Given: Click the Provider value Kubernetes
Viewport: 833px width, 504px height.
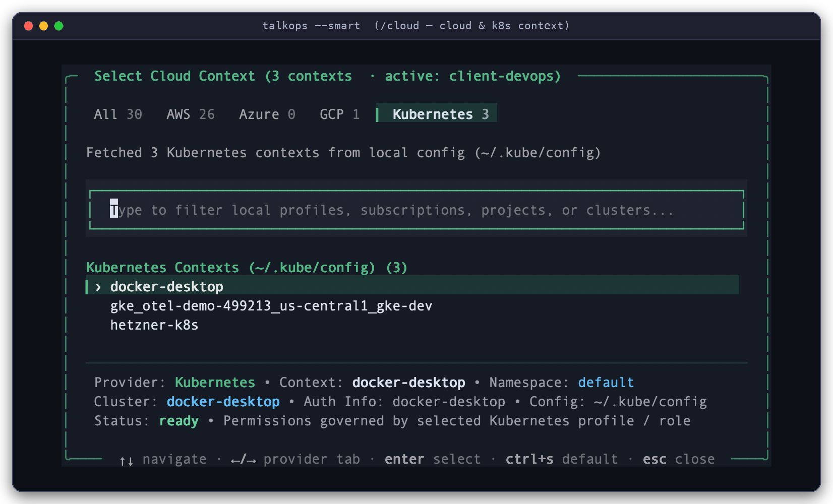Looking at the screenshot, I should click(x=215, y=383).
